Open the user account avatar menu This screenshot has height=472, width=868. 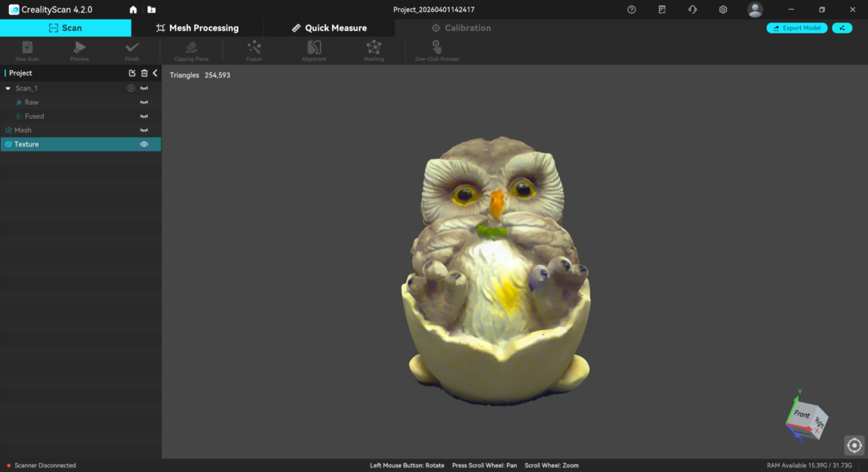coord(755,10)
